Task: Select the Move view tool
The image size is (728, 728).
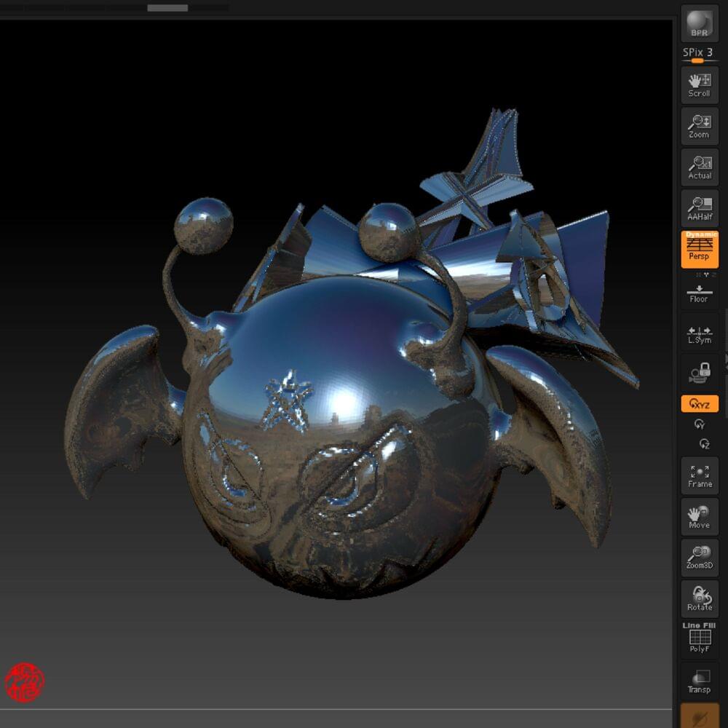Action: click(699, 517)
